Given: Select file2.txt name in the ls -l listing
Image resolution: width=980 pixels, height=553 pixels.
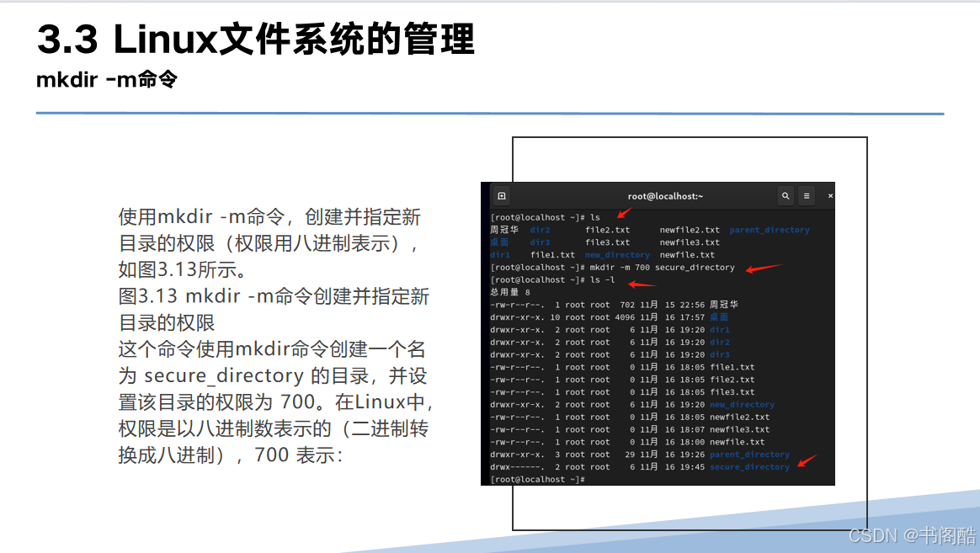Looking at the screenshot, I should click(732, 380).
